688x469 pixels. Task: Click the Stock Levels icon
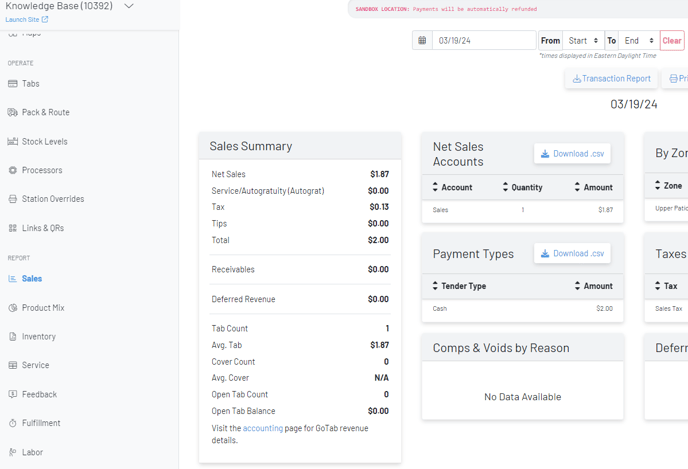click(x=13, y=142)
